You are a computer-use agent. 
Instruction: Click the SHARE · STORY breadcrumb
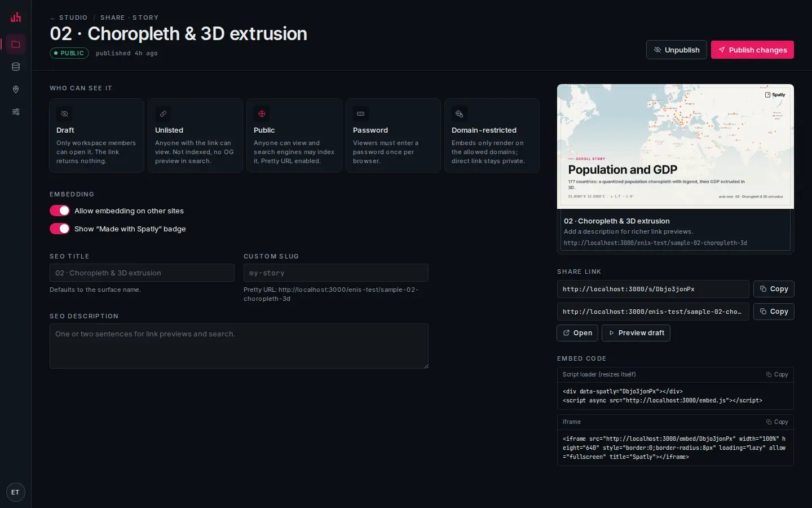(x=129, y=17)
